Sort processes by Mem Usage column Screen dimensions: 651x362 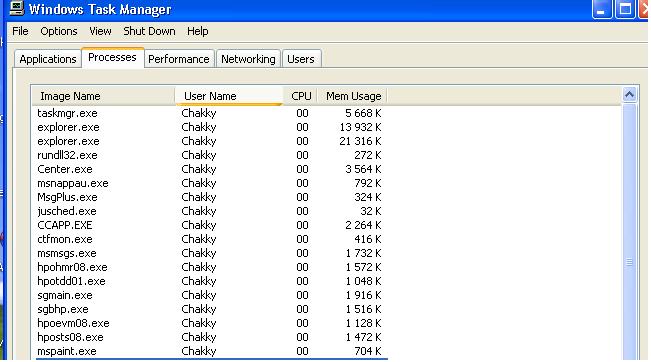(352, 96)
